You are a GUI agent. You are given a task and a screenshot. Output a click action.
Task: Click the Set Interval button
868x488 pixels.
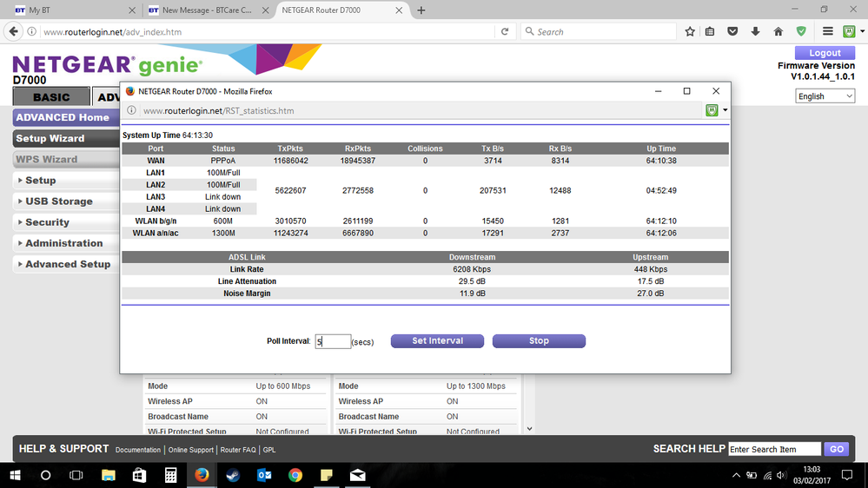click(x=437, y=341)
